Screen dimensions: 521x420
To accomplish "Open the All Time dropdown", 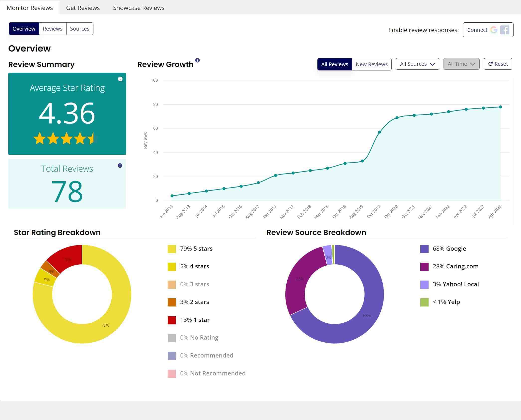I will pyautogui.click(x=461, y=64).
